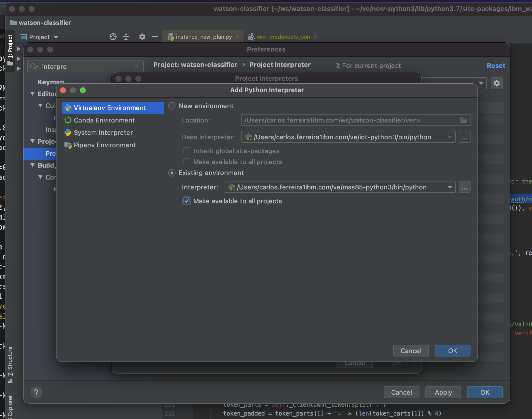Choose New environment radio button
This screenshot has height=419, width=532.
[172, 106]
